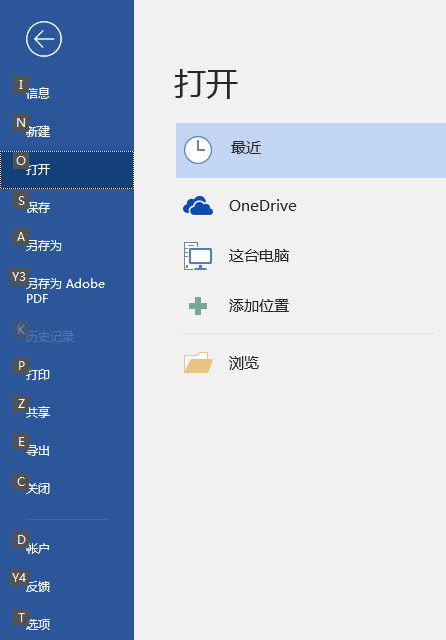Click the back arrow circle icon
Screen dimensions: 446x640
pyautogui.click(x=44, y=39)
